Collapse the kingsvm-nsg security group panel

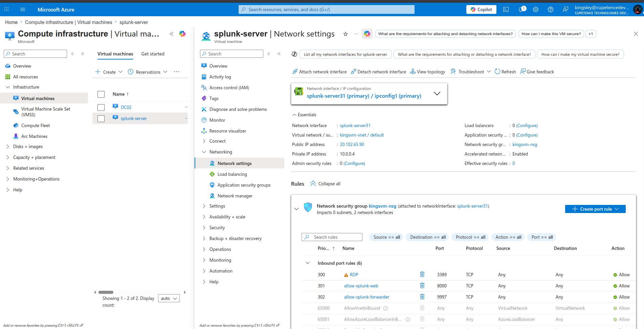[x=296, y=209]
